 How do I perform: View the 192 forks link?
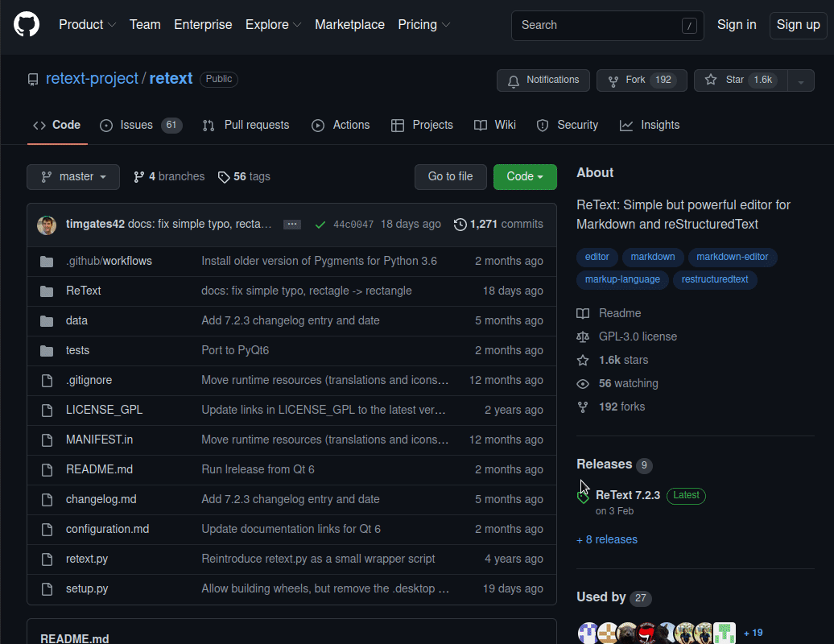[x=611, y=407]
